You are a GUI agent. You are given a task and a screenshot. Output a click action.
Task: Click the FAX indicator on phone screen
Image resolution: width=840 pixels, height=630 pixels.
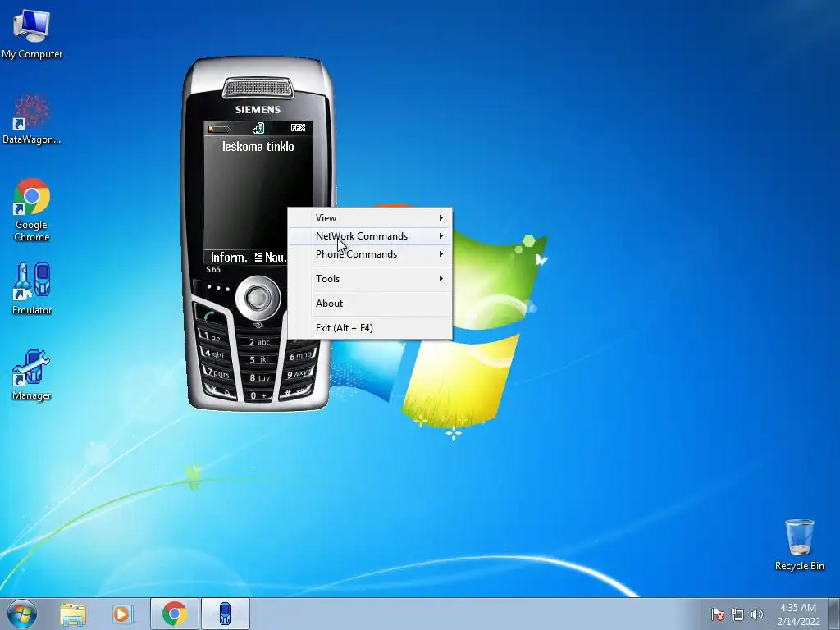(x=298, y=128)
